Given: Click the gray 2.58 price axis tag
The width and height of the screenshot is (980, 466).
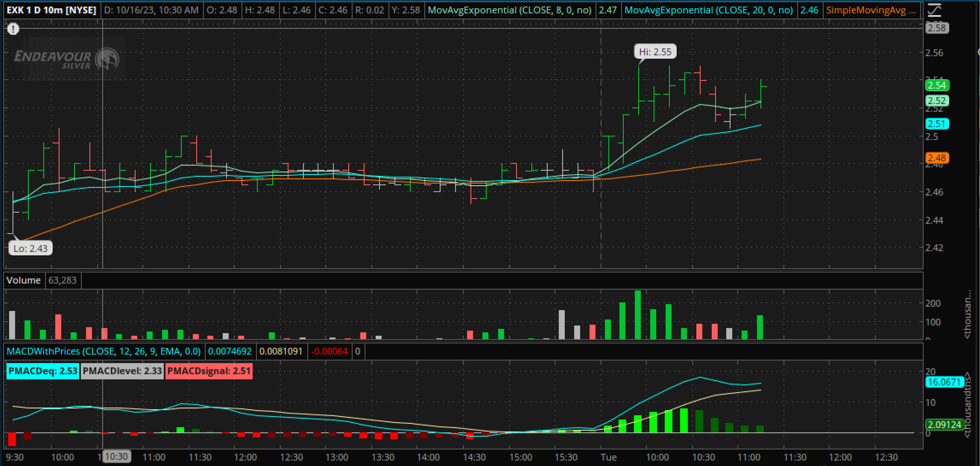Looking at the screenshot, I should point(937,28).
